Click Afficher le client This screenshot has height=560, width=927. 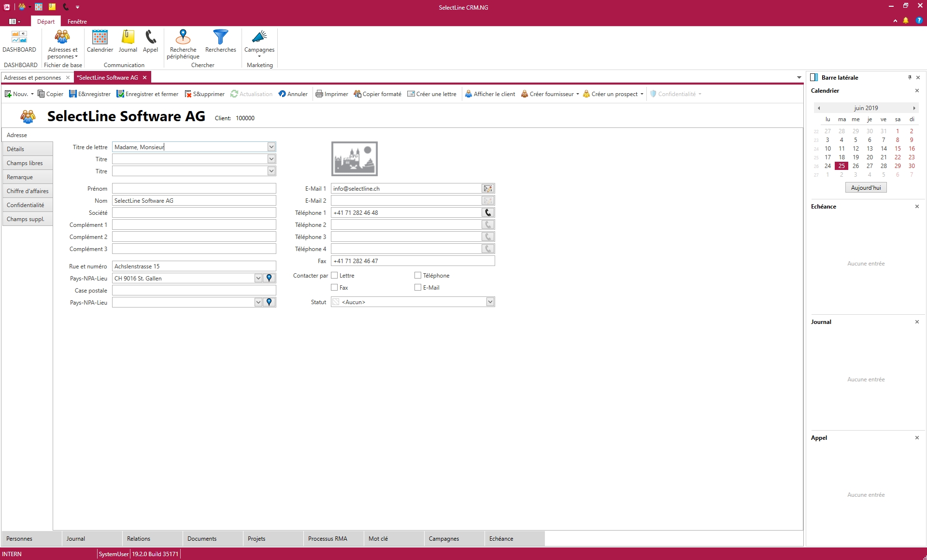coord(490,94)
